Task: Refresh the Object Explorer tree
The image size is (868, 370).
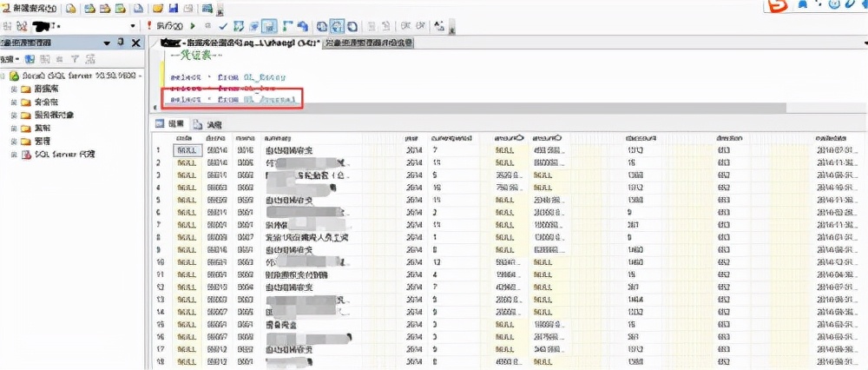Action: coord(90,59)
